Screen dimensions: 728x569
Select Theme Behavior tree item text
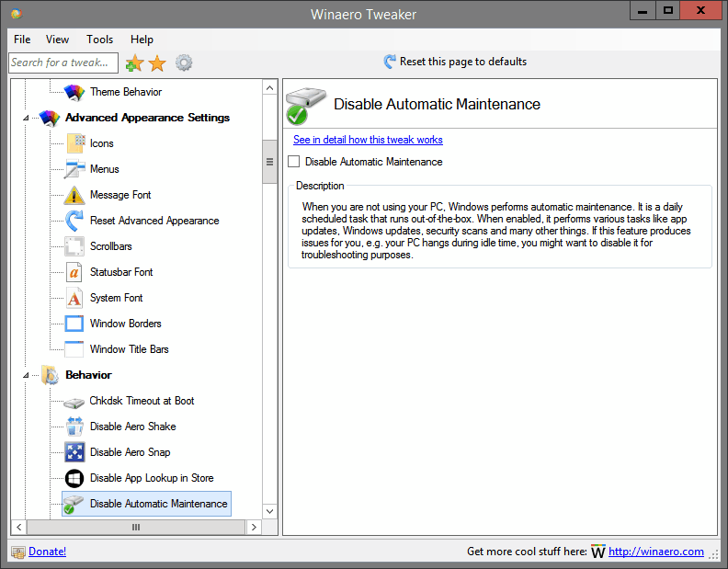pos(126,92)
